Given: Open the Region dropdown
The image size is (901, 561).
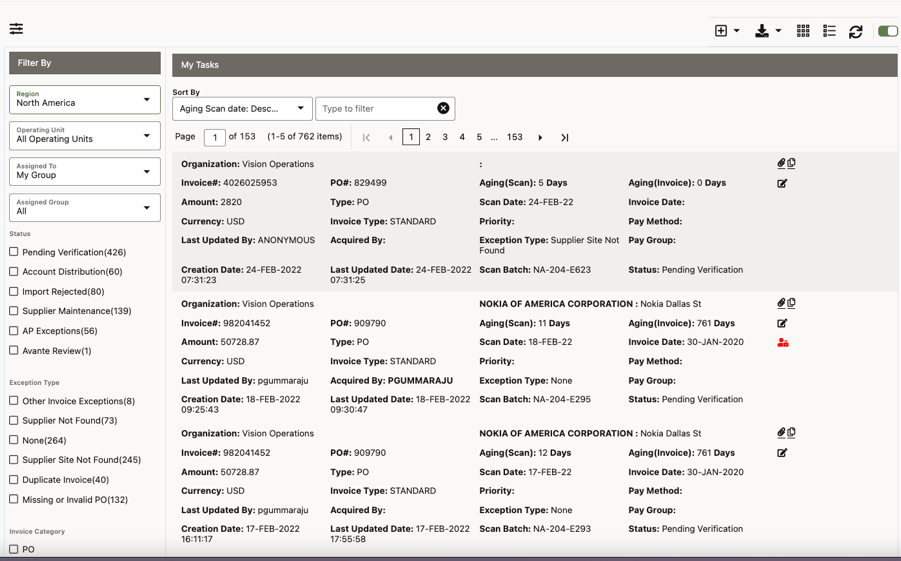Looking at the screenshot, I should click(x=85, y=100).
